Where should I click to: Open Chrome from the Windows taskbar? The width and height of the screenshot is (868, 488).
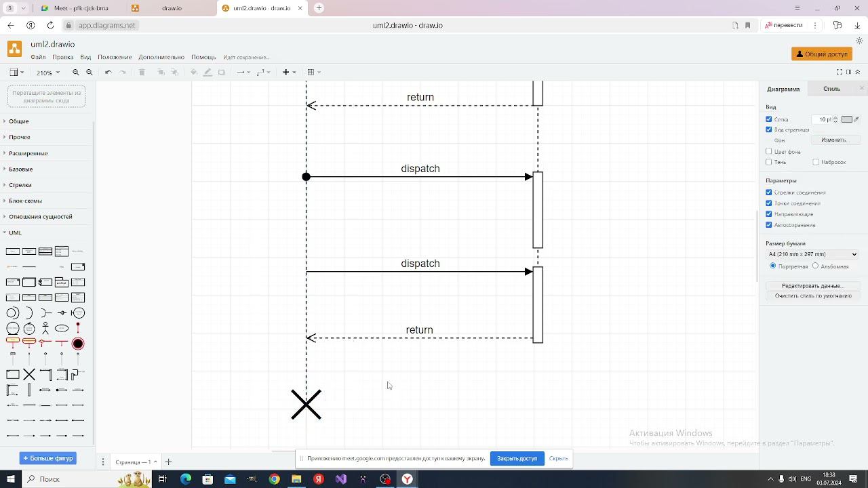pyautogui.click(x=274, y=479)
